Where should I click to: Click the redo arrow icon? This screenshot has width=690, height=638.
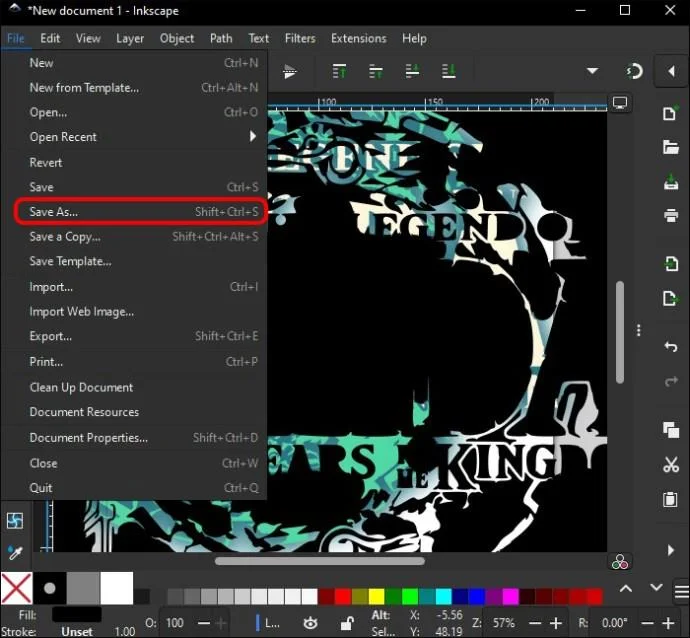671,381
